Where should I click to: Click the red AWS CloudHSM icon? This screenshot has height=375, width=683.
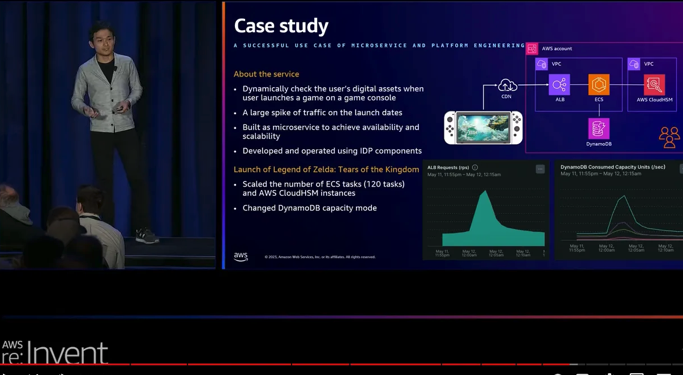point(654,84)
